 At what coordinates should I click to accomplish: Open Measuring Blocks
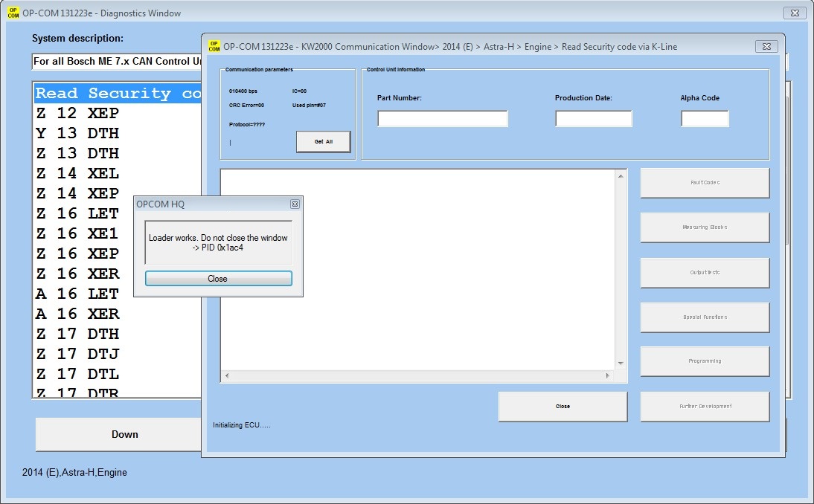pyautogui.click(x=705, y=227)
